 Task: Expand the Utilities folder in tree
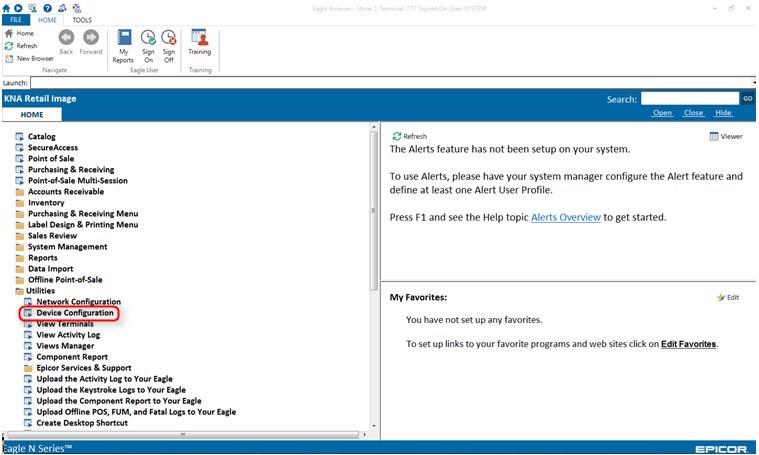pos(20,291)
